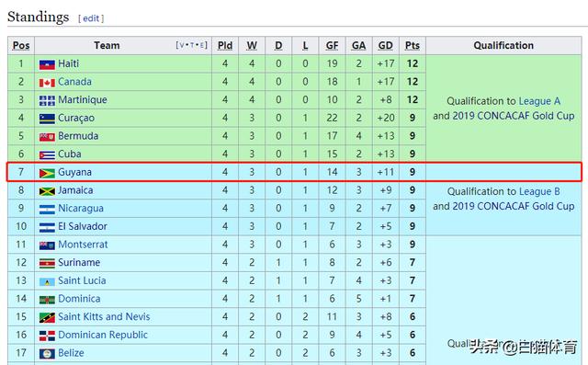The width and height of the screenshot is (588, 365).
Task: Open the League A qualification link
Action: [x=539, y=101]
